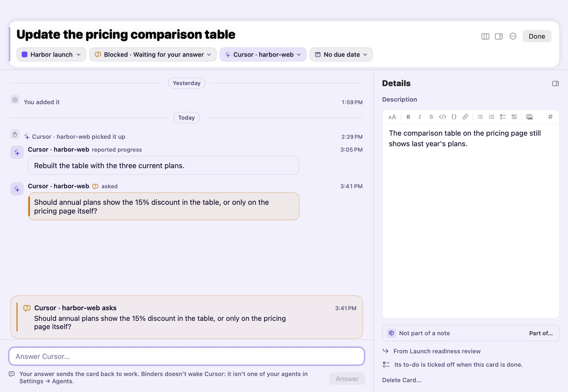Click the asked question bubble in timeline
568x392 pixels.
click(x=163, y=206)
